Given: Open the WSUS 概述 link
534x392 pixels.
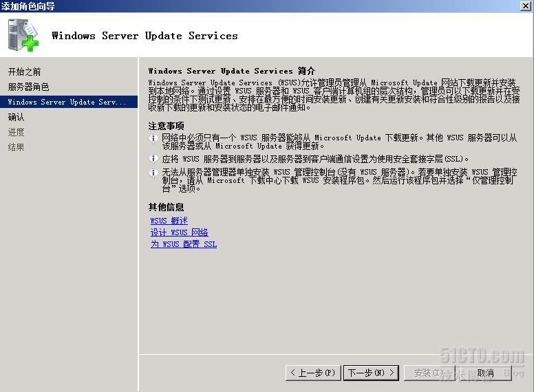Looking at the screenshot, I should click(169, 221).
